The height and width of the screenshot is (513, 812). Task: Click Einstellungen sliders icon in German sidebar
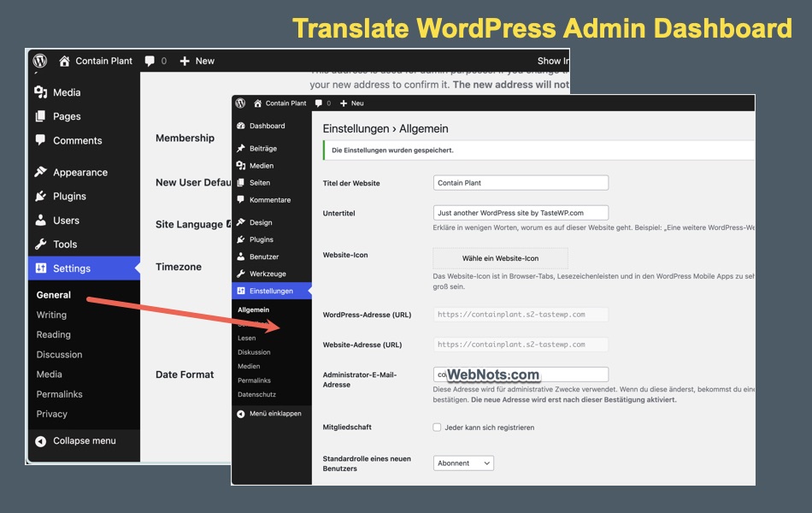point(241,291)
